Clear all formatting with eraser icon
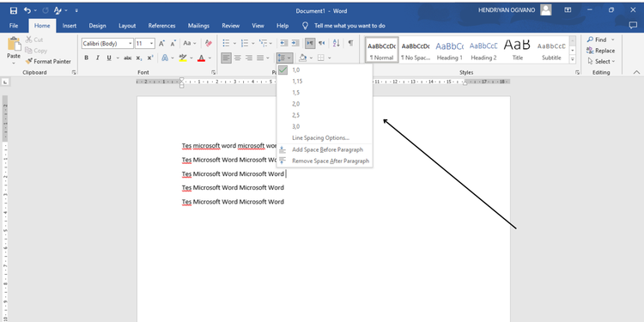The width and height of the screenshot is (644, 322). pos(209,44)
